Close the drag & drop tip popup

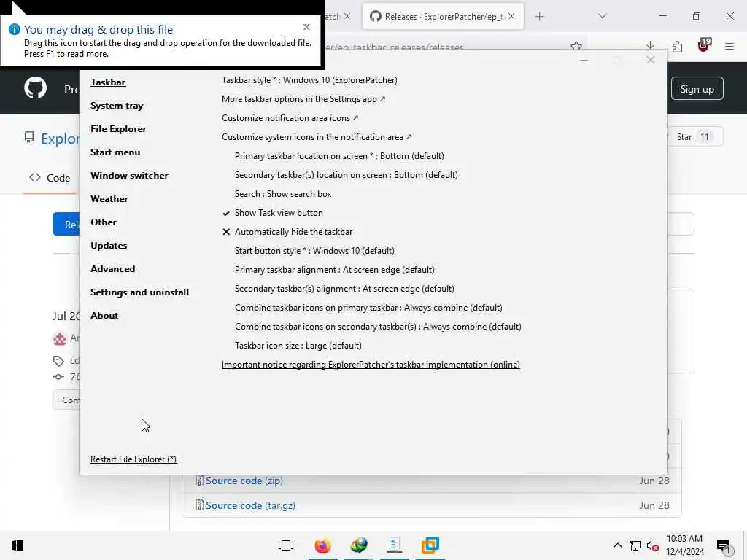click(307, 27)
